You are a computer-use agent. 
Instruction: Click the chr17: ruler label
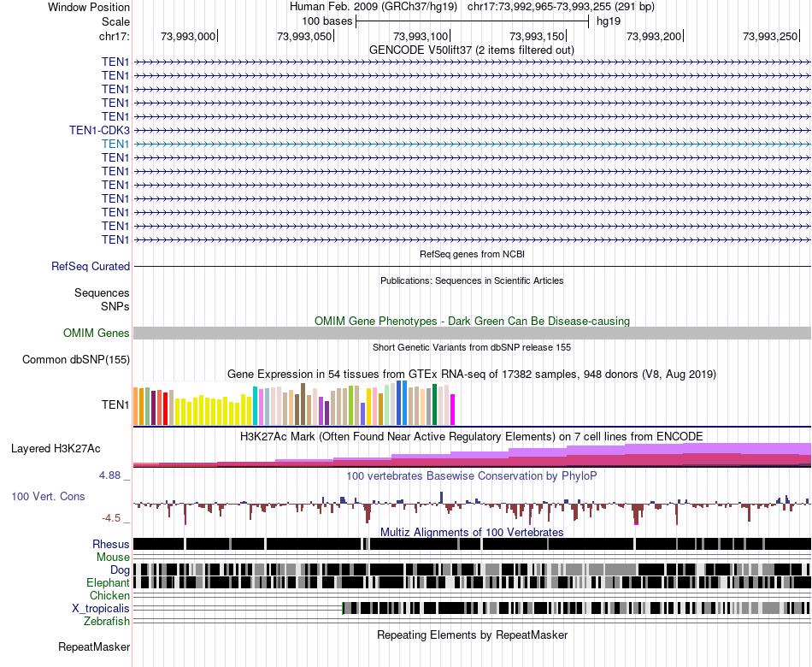[x=114, y=36]
